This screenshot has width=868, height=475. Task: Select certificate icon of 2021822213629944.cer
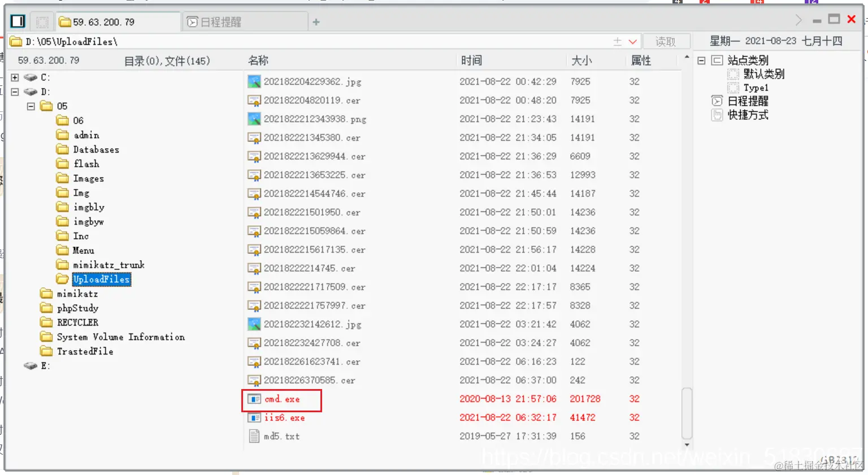pos(254,156)
